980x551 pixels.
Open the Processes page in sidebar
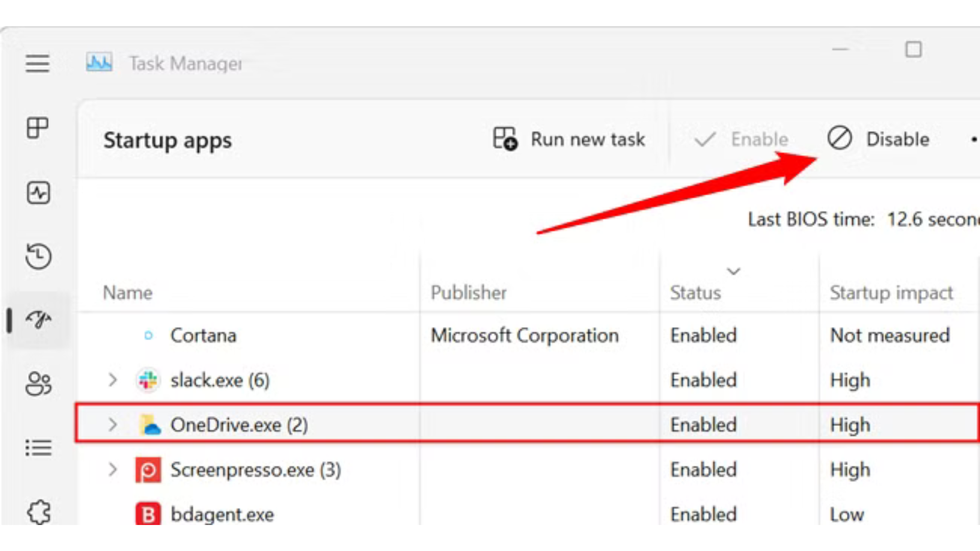pos(38,128)
